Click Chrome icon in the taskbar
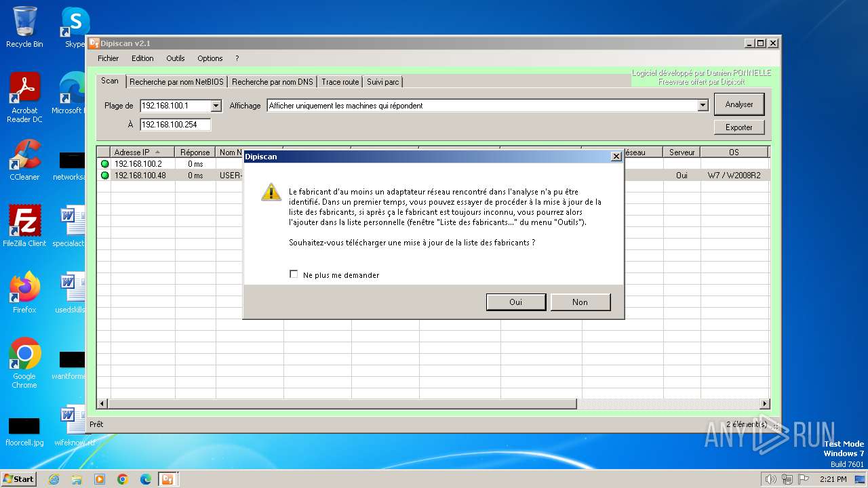This screenshot has height=488, width=868. click(123, 479)
